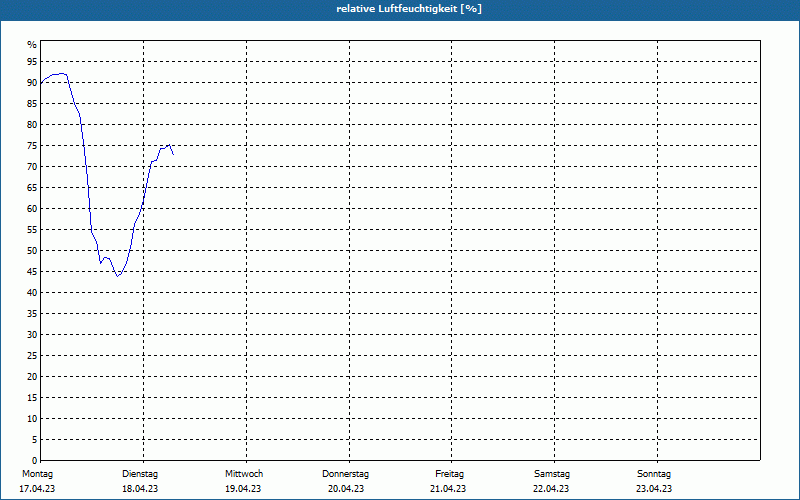Click the 5 y-axis value
Screen dimensions: 800x500
(35, 440)
